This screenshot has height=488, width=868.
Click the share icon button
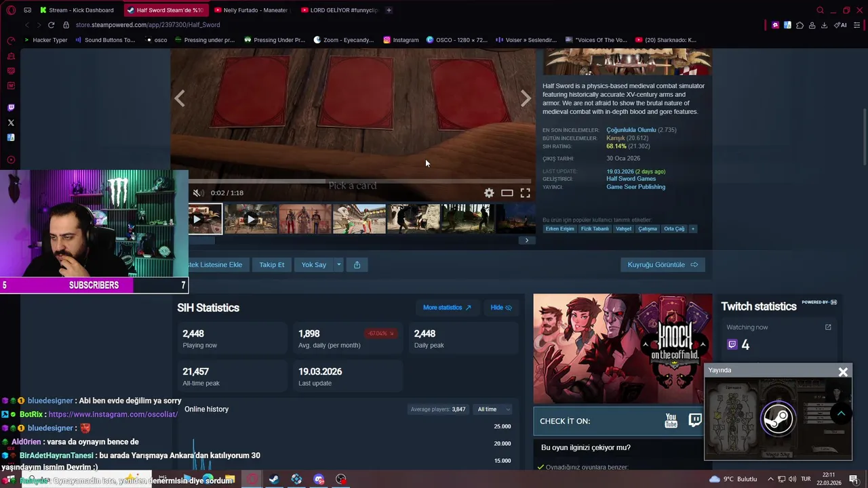click(357, 264)
